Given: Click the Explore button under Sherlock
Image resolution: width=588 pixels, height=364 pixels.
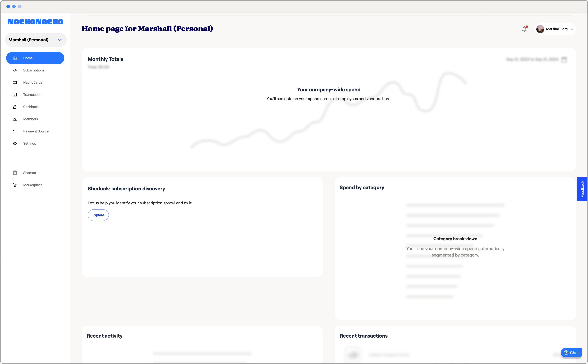Looking at the screenshot, I should pos(98,215).
